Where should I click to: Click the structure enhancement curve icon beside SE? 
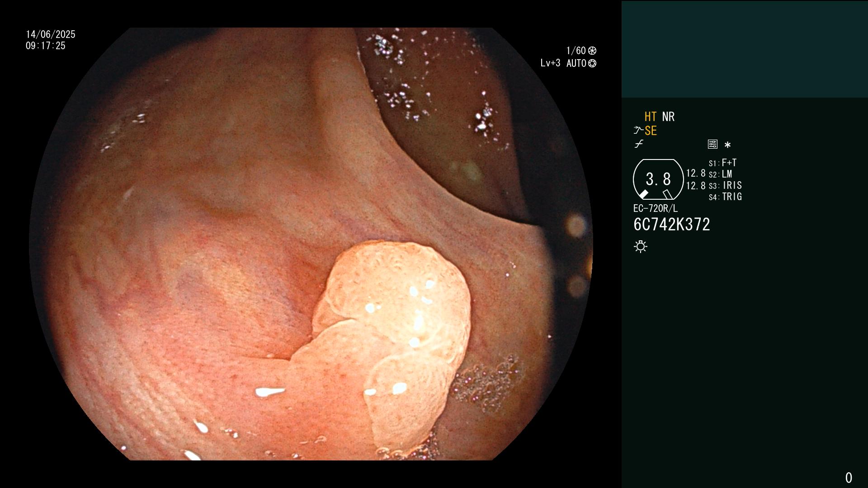[638, 131]
